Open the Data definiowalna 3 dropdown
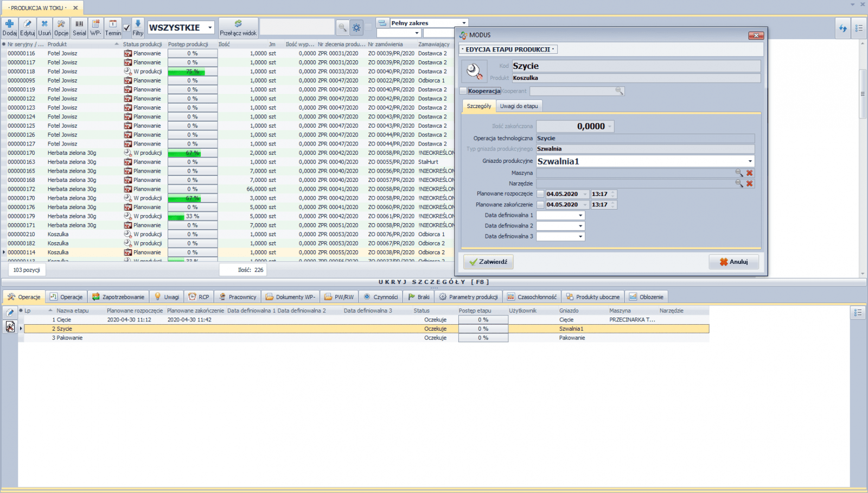This screenshot has height=493, width=868. tap(580, 236)
